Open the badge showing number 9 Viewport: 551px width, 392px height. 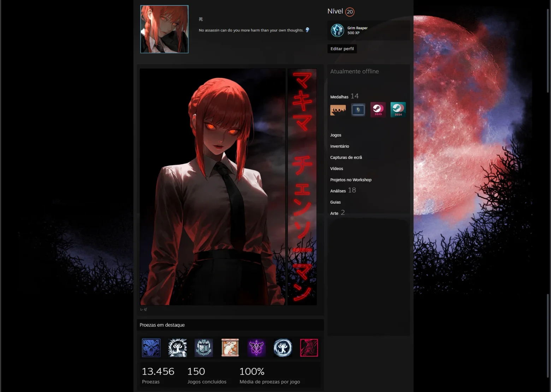tap(358, 110)
